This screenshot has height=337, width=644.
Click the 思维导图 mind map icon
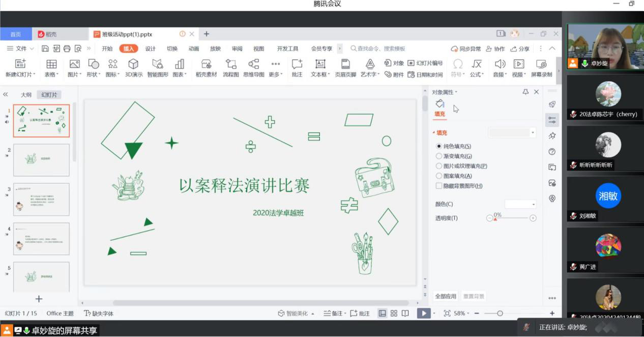pyautogui.click(x=253, y=64)
